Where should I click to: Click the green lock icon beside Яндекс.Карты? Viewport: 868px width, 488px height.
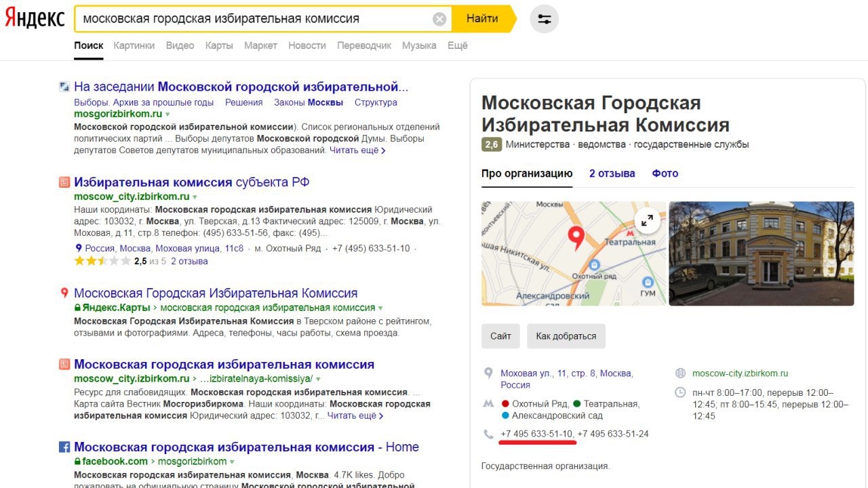point(78,308)
